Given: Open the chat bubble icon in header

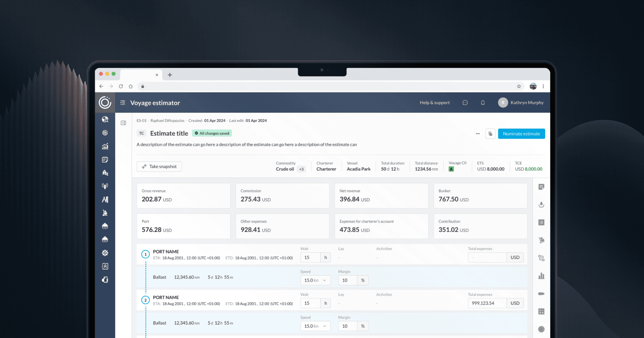Looking at the screenshot, I should [x=465, y=103].
